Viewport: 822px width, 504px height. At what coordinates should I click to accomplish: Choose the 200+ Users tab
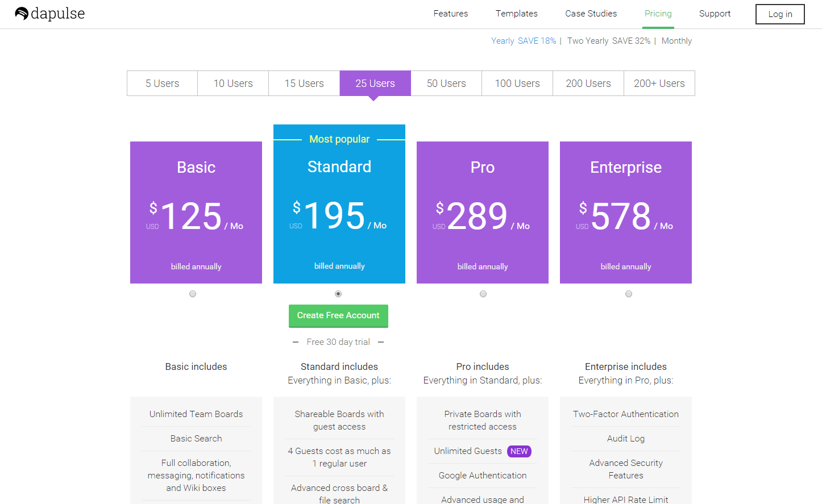(x=659, y=84)
